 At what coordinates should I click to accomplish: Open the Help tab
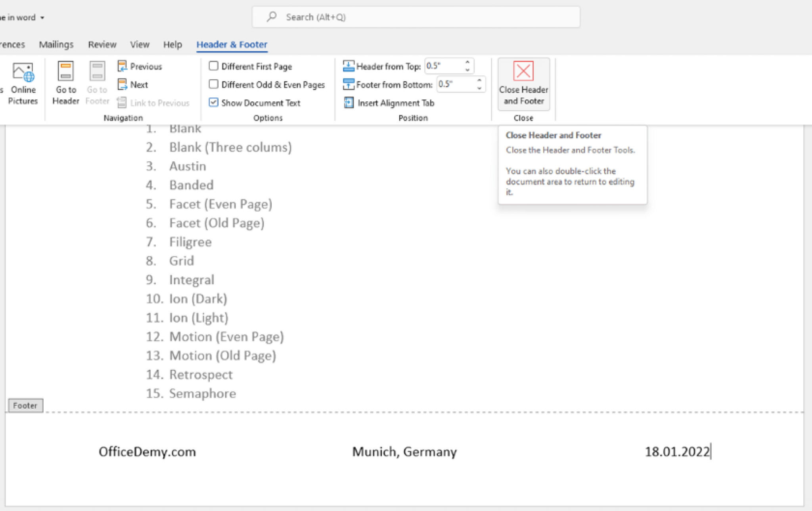pos(172,44)
